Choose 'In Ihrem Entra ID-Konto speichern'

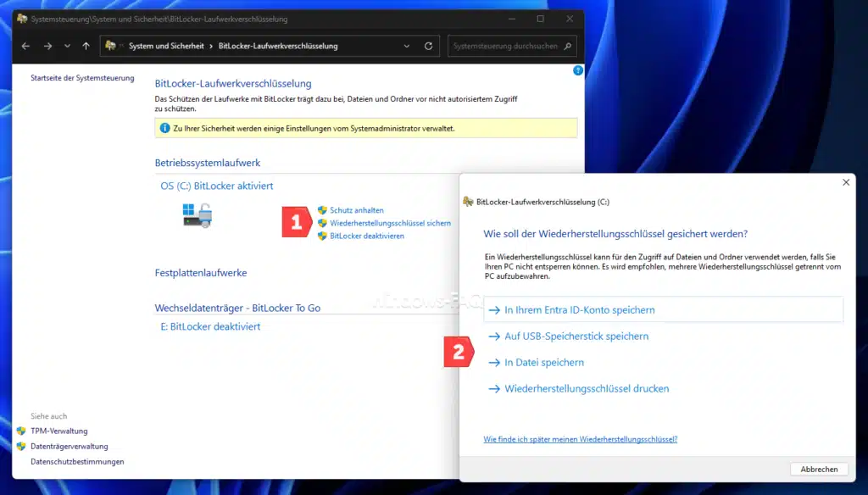tap(663, 310)
